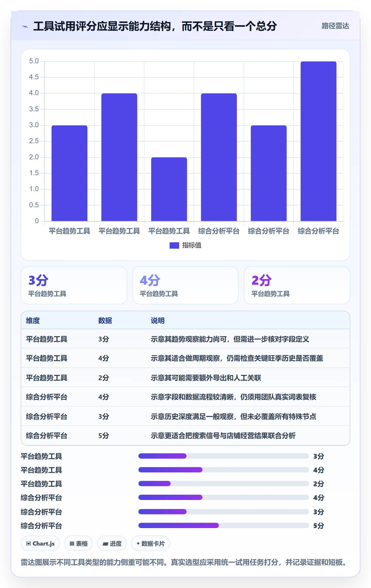The width and height of the screenshot is (371, 588).
Task: Click the shortest chart bar valued 2.0
Action: pyautogui.click(x=169, y=189)
